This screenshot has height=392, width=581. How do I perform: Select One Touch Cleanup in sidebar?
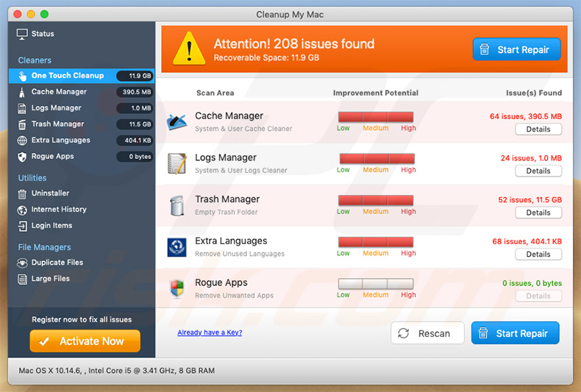pyautogui.click(x=67, y=76)
